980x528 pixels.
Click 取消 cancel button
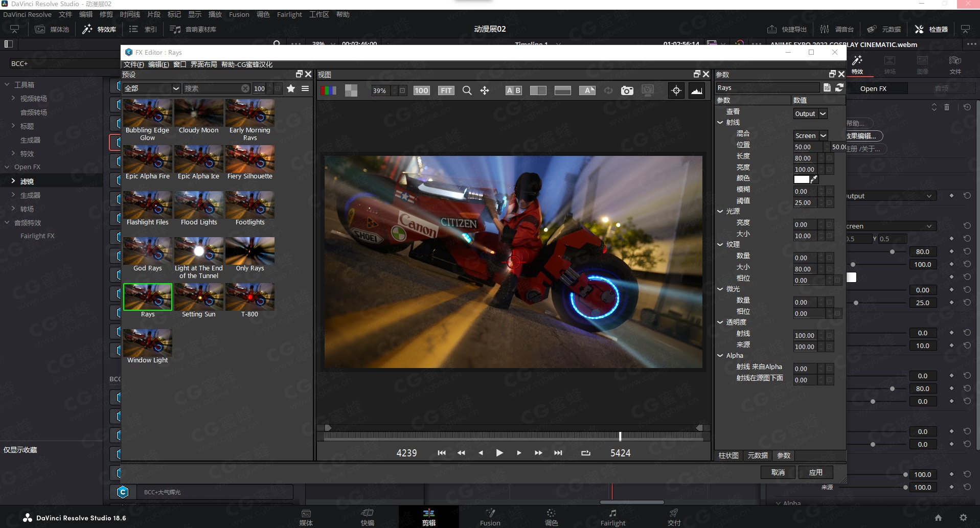[x=778, y=472]
